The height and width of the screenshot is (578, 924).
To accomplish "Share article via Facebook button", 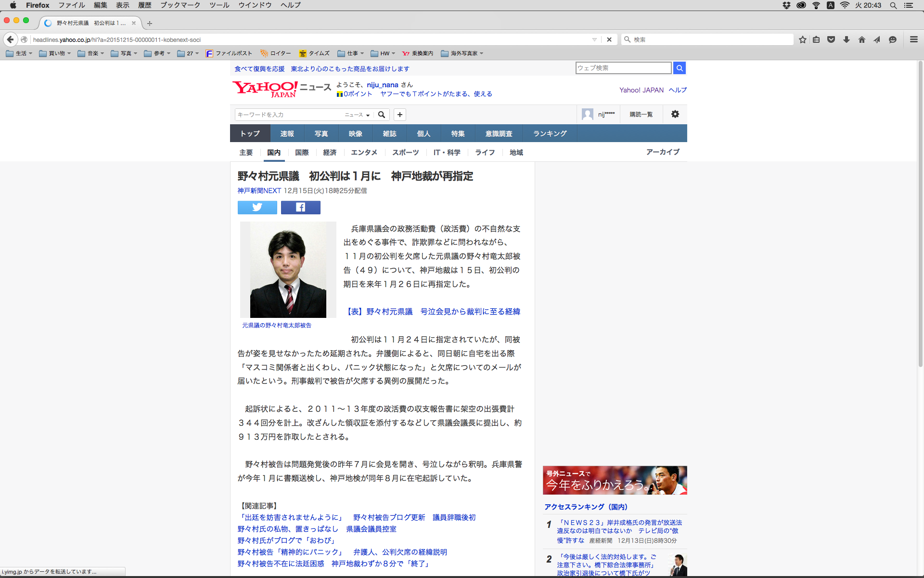I will click(x=300, y=208).
